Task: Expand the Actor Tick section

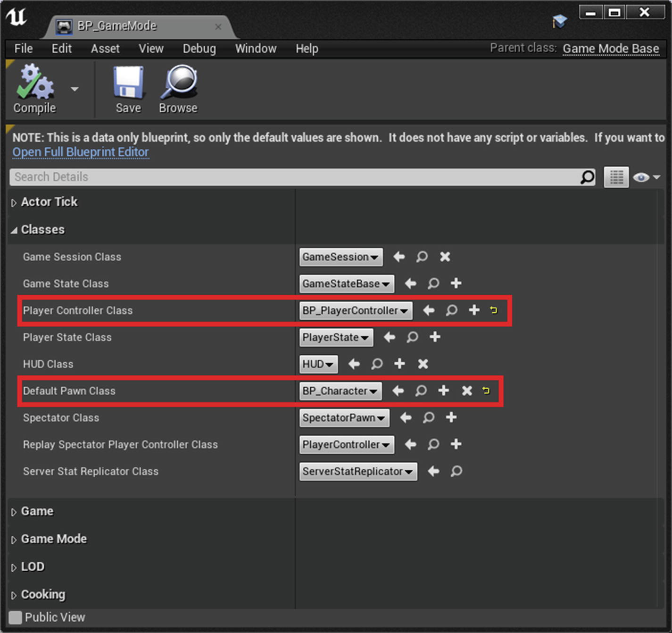Action: tap(14, 203)
